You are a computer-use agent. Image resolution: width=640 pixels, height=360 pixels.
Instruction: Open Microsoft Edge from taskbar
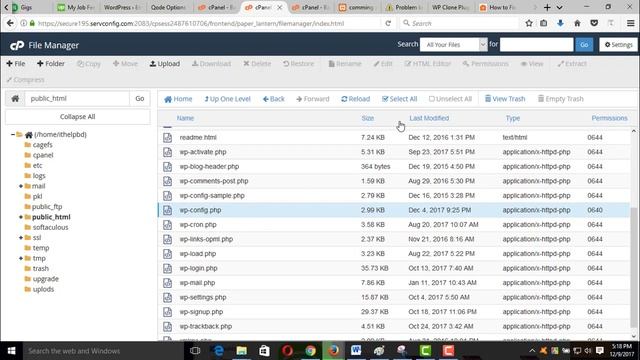(x=219, y=351)
